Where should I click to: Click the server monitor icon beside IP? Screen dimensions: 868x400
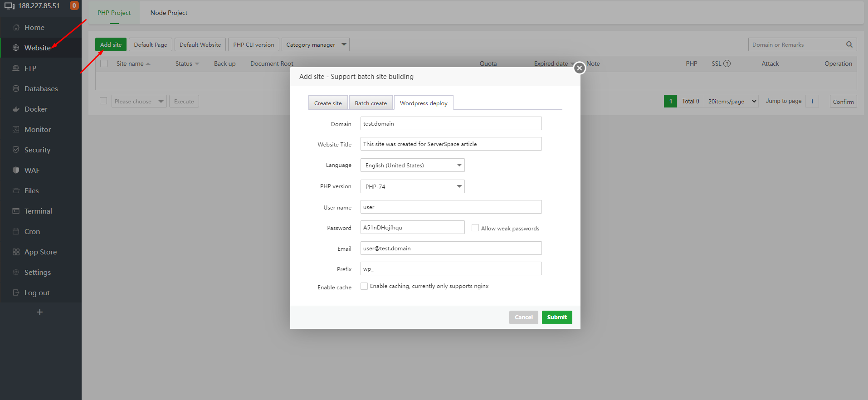click(x=10, y=6)
